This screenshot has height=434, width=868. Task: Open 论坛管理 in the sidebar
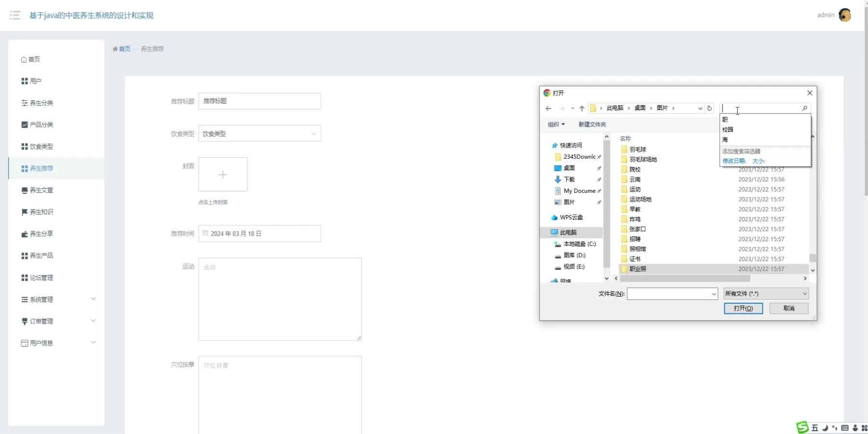[37, 277]
